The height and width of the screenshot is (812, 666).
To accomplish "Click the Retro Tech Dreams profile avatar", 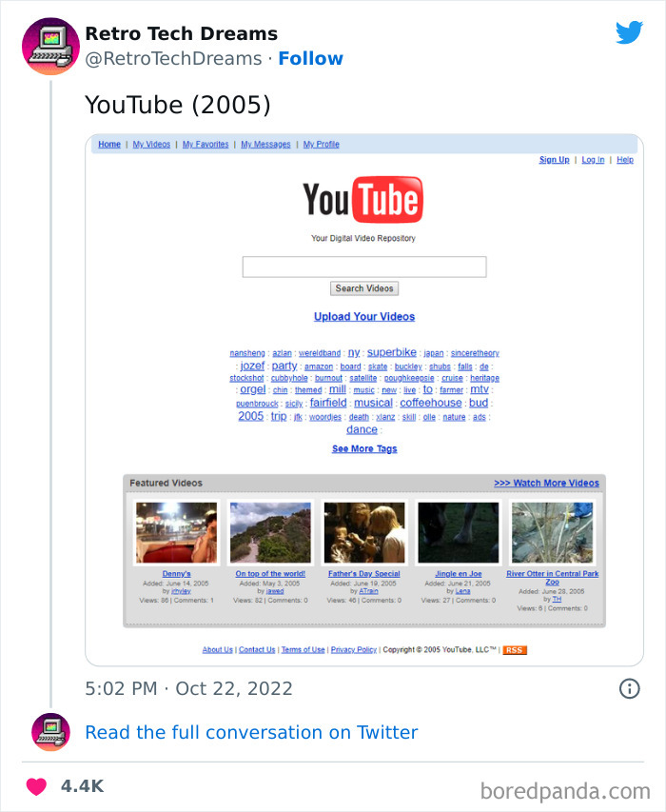I will point(50,46).
